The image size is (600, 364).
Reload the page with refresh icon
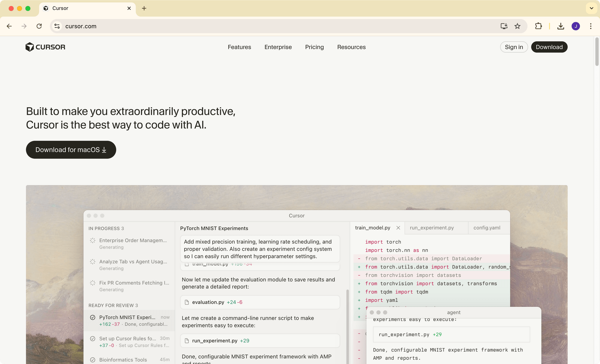[39, 26]
